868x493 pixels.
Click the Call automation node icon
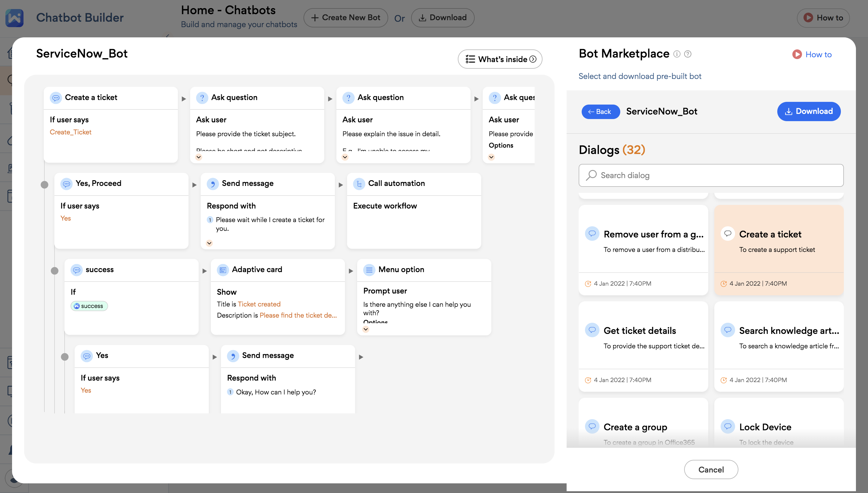(359, 184)
